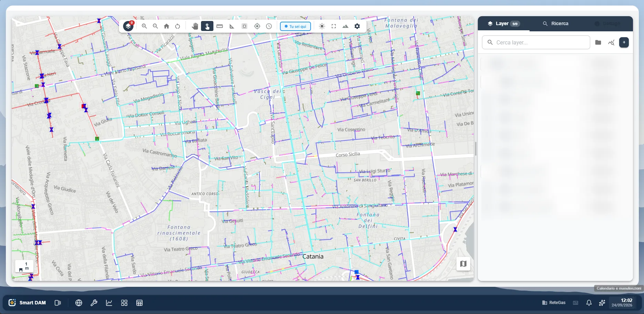Reset map rotation with circular arrow

pos(178,26)
